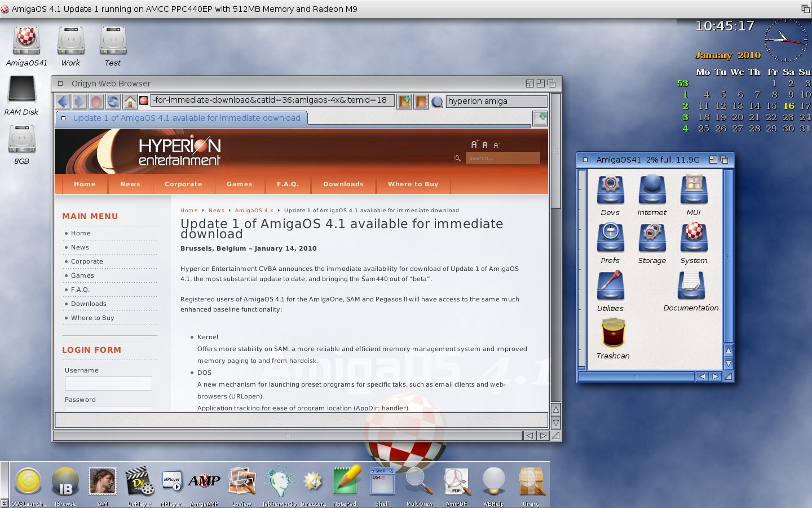Follow the 'Where to Buy' main menu link
Image resolution: width=812 pixels, height=508 pixels.
point(92,318)
